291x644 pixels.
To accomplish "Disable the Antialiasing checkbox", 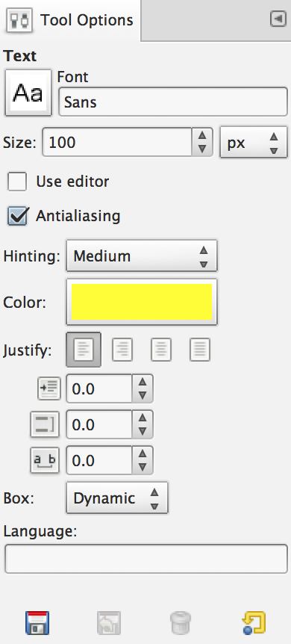I will pos(18,216).
